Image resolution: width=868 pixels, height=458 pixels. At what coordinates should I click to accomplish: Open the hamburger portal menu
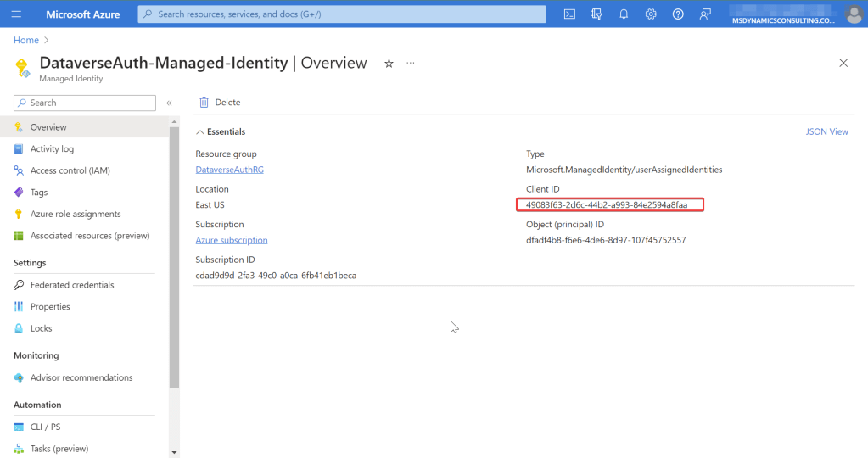point(17,14)
